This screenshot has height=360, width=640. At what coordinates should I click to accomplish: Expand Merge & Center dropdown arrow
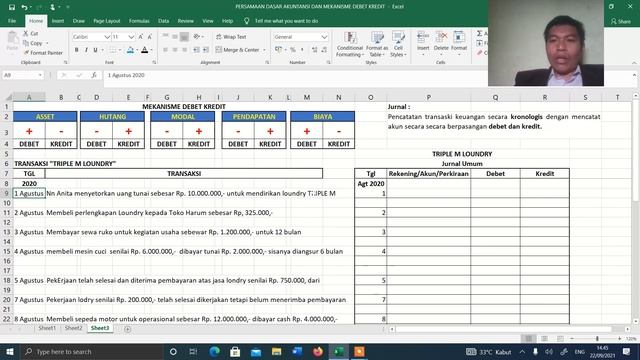264,50
